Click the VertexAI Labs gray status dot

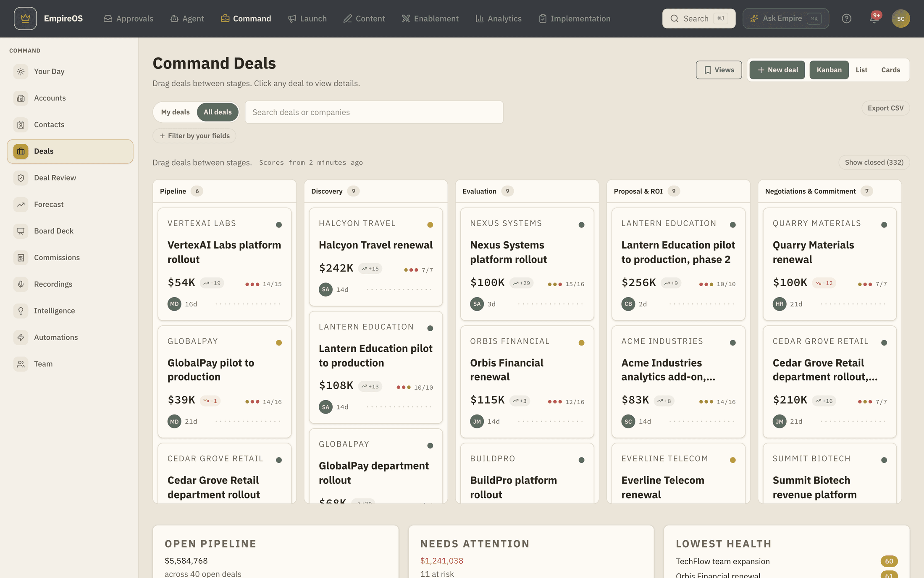pos(279,225)
